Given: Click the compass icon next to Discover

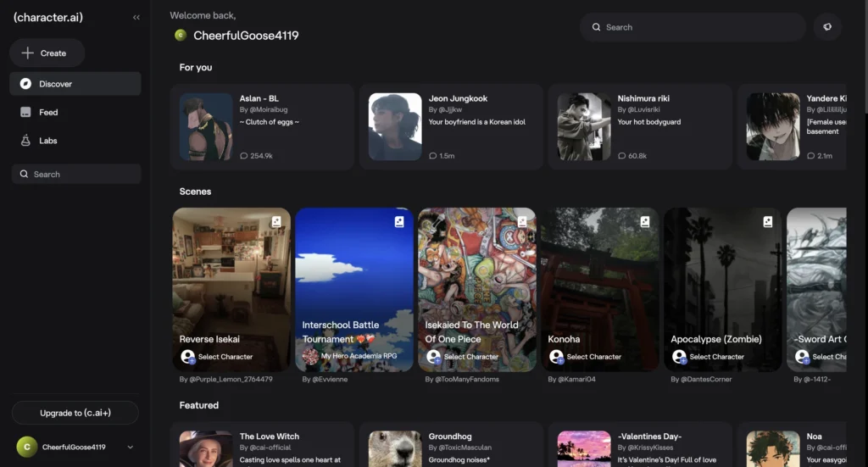Looking at the screenshot, I should pos(25,84).
